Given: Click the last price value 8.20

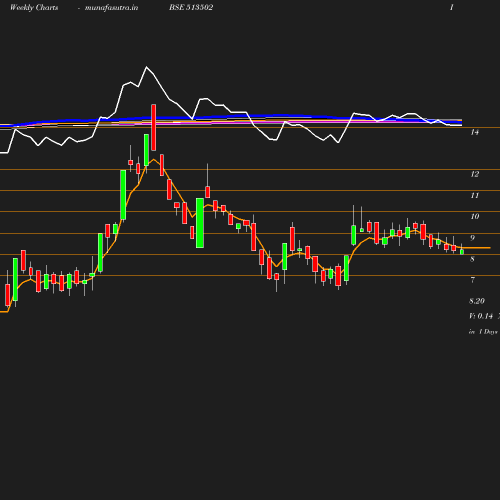Looking at the screenshot, I should [477, 301].
